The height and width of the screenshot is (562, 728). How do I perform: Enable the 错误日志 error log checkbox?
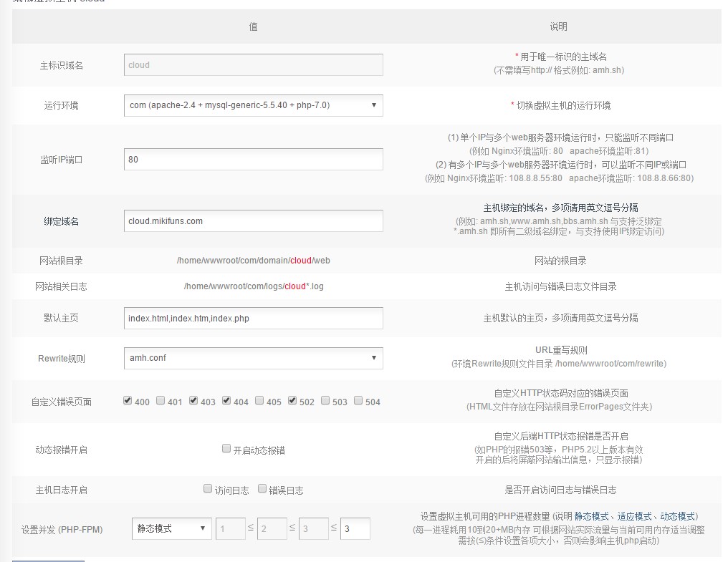(x=262, y=490)
